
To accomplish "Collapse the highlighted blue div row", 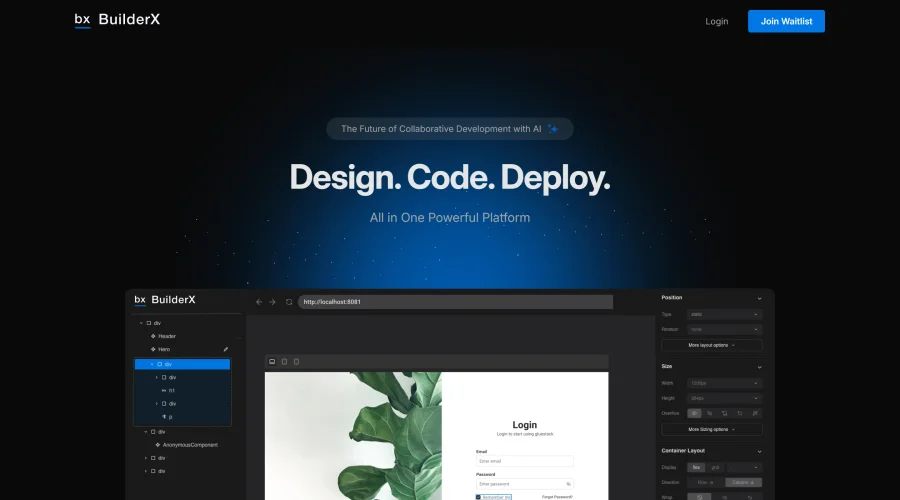I will (152, 365).
